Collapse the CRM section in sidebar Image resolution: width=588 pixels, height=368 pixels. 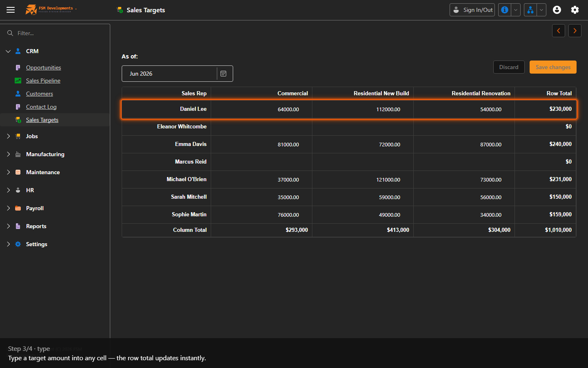pyautogui.click(x=8, y=51)
